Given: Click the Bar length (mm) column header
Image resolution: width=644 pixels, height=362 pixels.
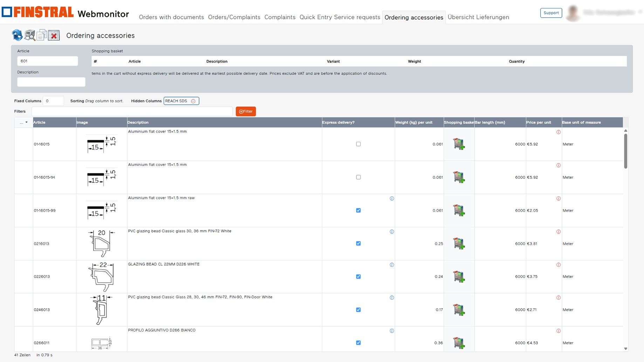Looking at the screenshot, I should pyautogui.click(x=500, y=123).
